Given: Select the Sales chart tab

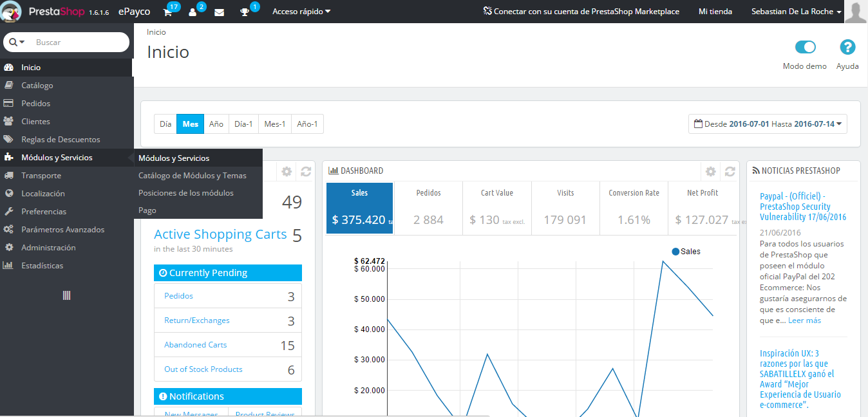Looking at the screenshot, I should pos(360,208).
